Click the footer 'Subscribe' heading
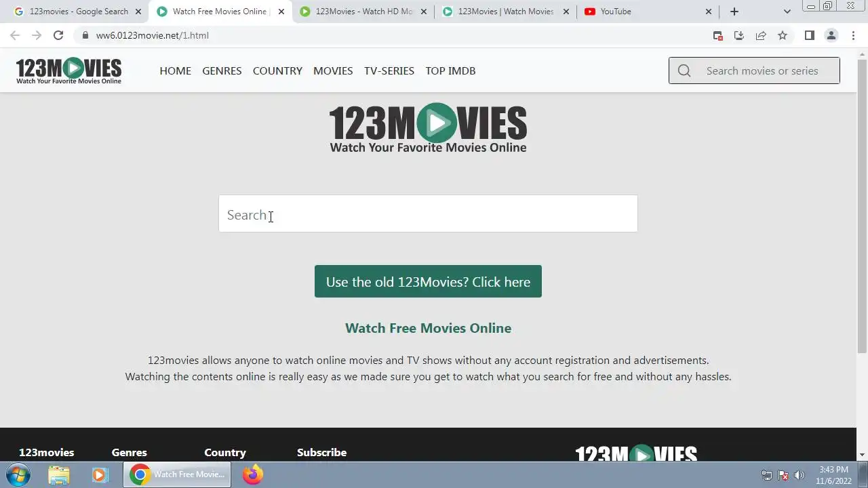Screen dimensions: 868x488 tap(321, 452)
